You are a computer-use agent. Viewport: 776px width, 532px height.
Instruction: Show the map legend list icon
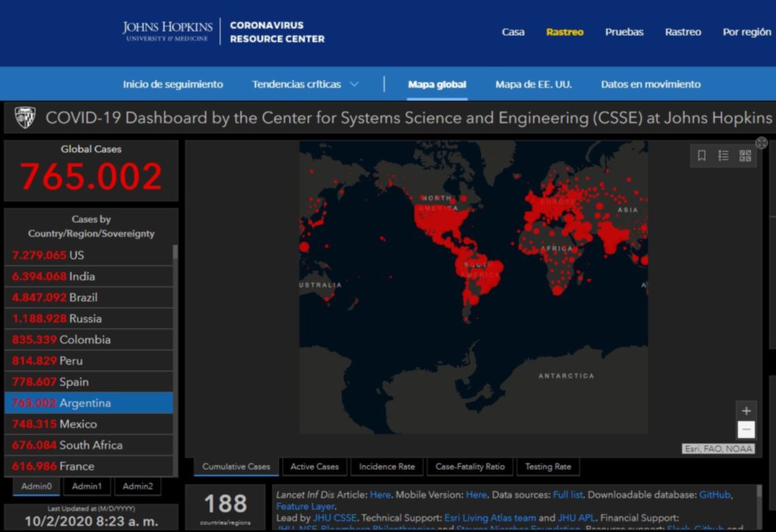click(x=723, y=156)
